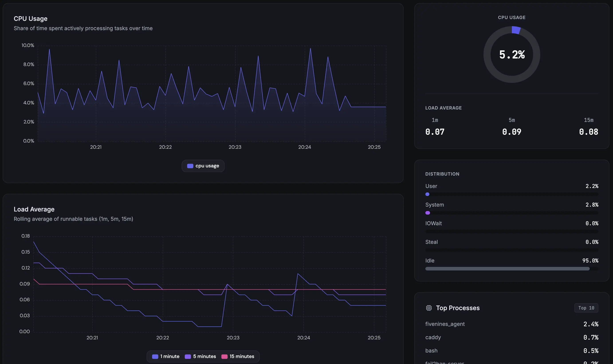This screenshot has width=613, height=364.
Task: Expand the Load Average summary section
Action: point(443,108)
